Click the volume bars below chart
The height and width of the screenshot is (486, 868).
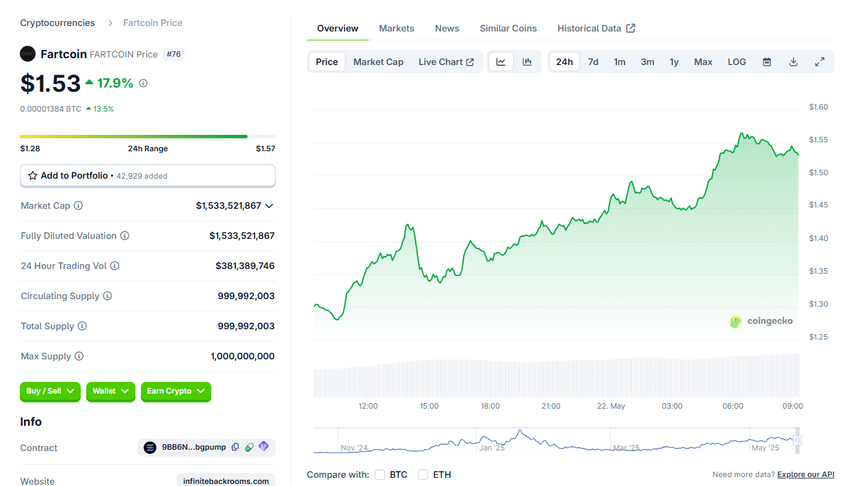(x=556, y=375)
